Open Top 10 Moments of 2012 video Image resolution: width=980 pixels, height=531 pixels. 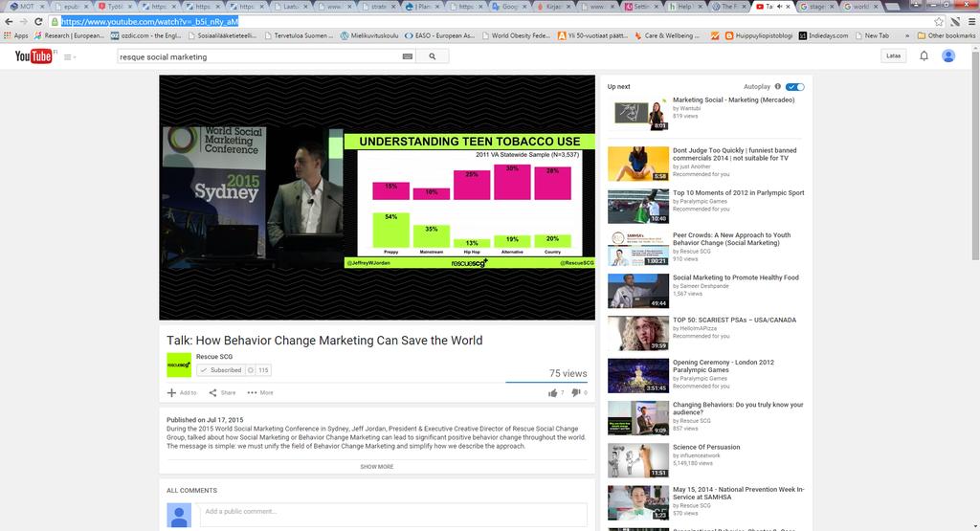click(x=738, y=193)
